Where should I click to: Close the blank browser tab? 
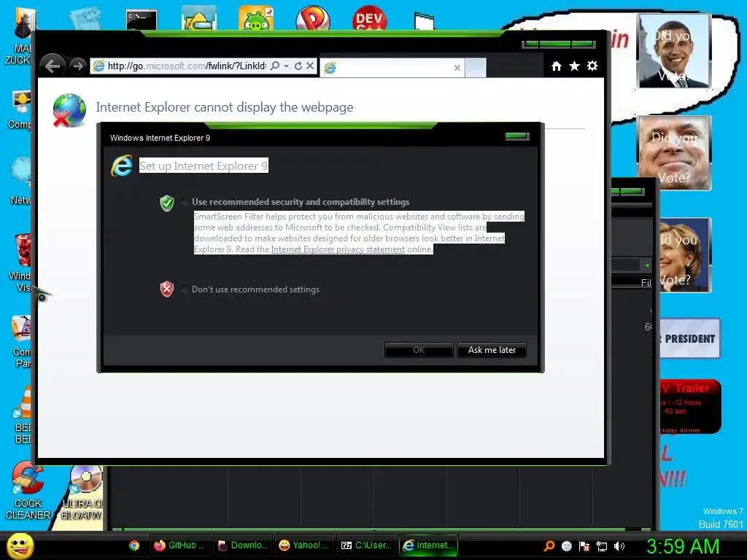[457, 68]
